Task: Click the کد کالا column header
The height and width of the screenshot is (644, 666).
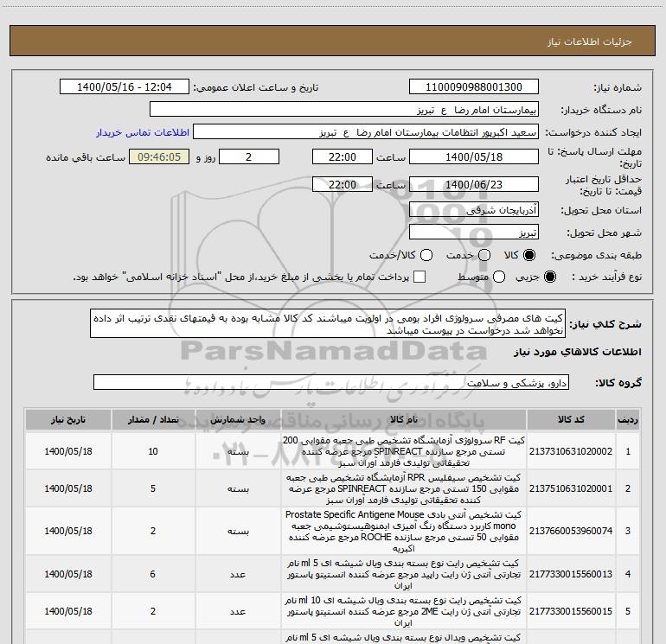Action: 571,419
